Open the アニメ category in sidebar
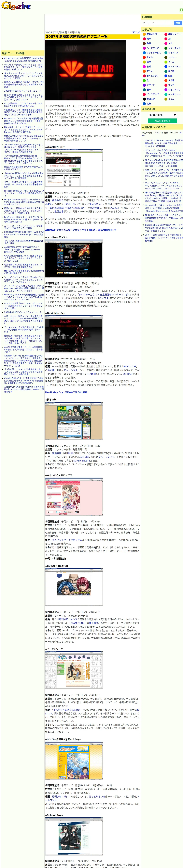Image resolution: width=183 pixels, height=868 pixels. pyautogui.click(x=150, y=71)
